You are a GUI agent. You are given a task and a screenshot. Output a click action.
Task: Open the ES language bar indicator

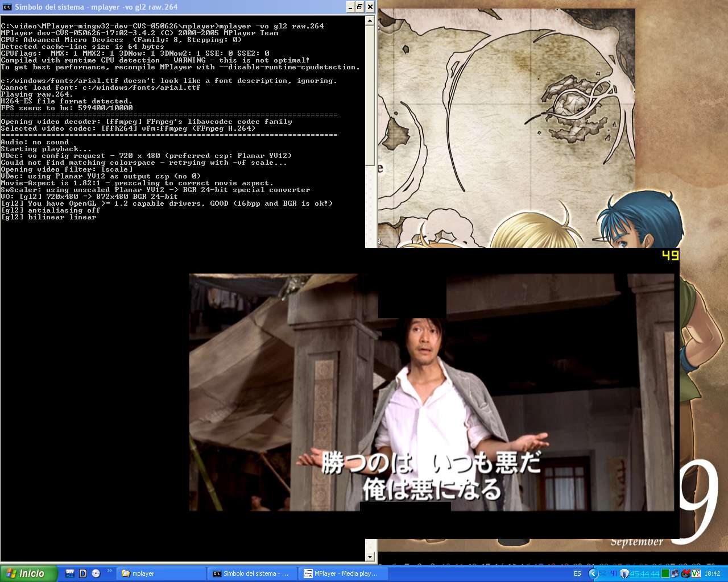click(578, 574)
